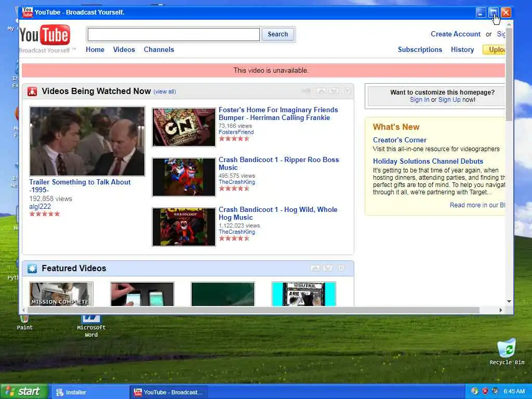Click the YouTube icon in the window title bar
Viewport: 532px width, 399px height.
[x=27, y=12]
